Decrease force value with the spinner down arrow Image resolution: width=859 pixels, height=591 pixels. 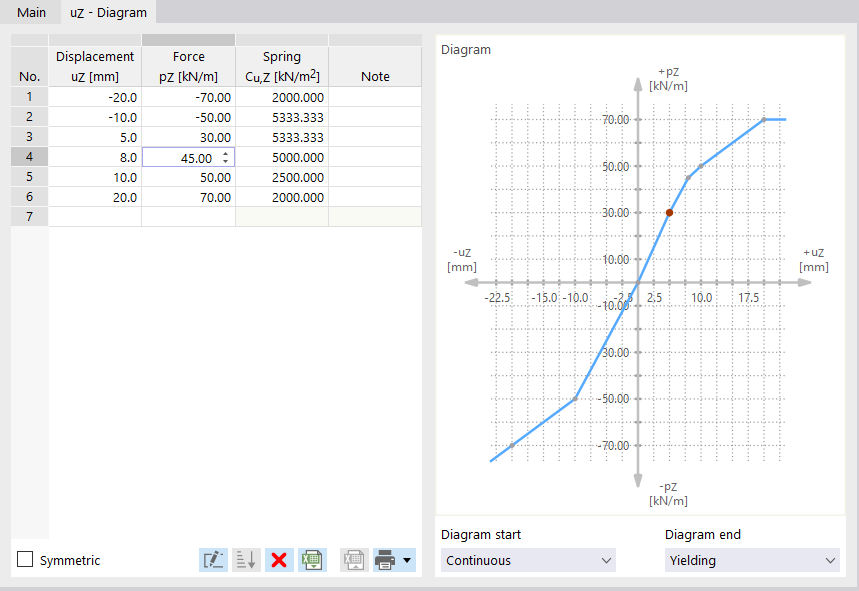click(226, 161)
